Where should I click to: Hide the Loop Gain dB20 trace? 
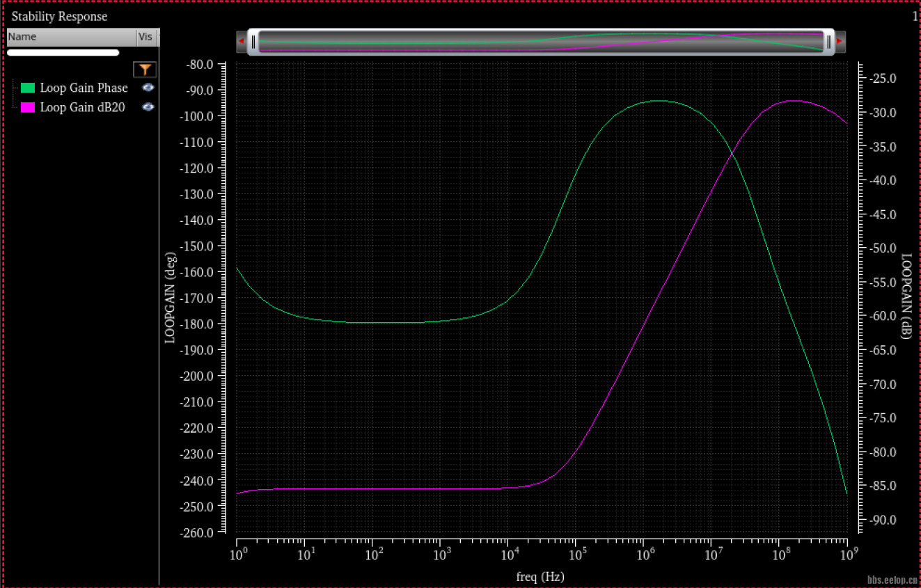(x=148, y=107)
